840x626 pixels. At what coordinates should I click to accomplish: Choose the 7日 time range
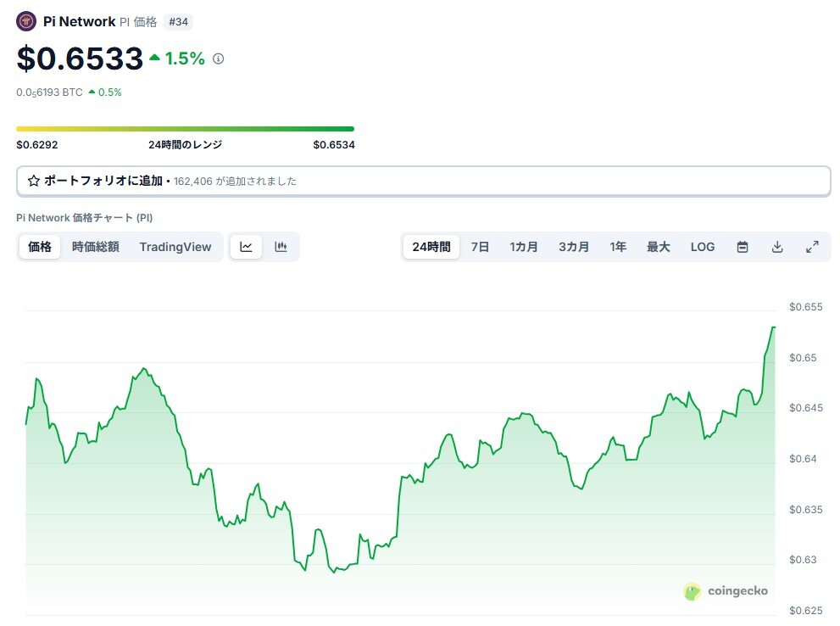click(480, 247)
